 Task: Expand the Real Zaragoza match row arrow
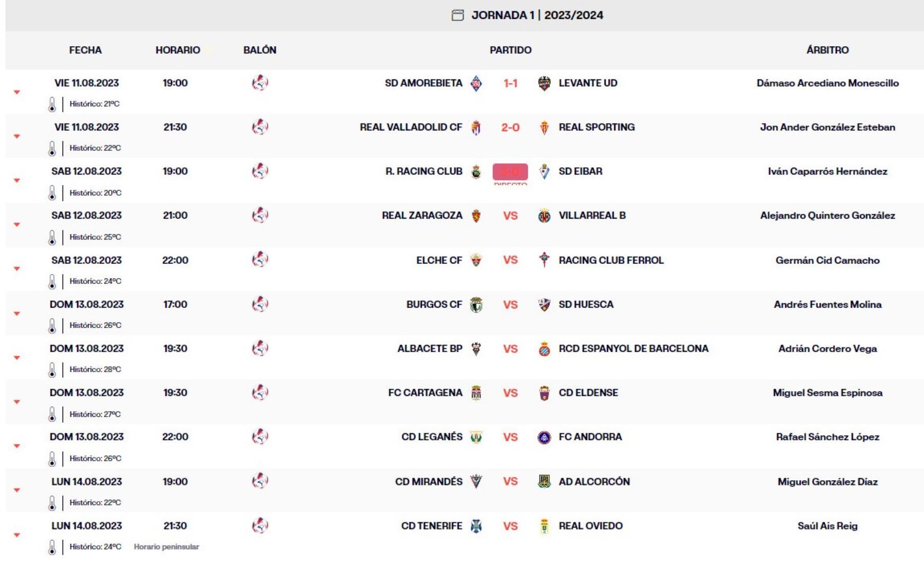17,225
